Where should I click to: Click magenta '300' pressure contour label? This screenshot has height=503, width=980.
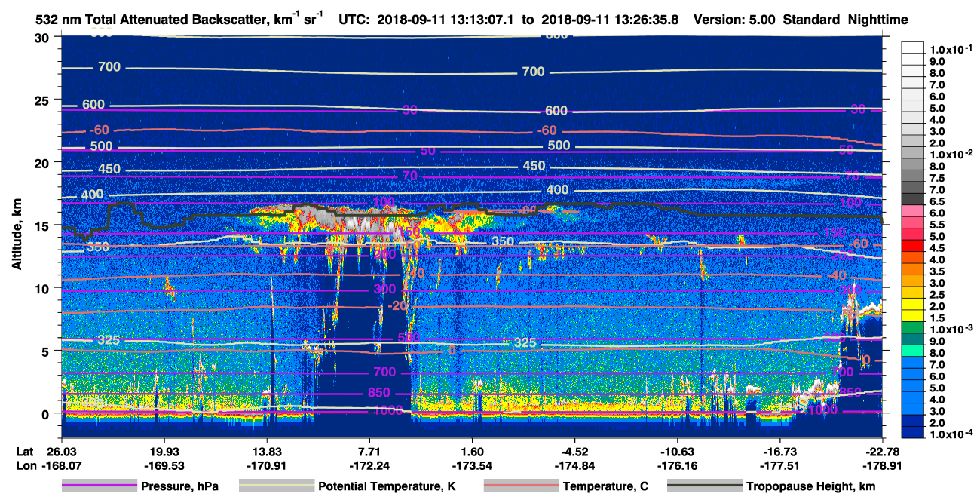tap(384, 290)
